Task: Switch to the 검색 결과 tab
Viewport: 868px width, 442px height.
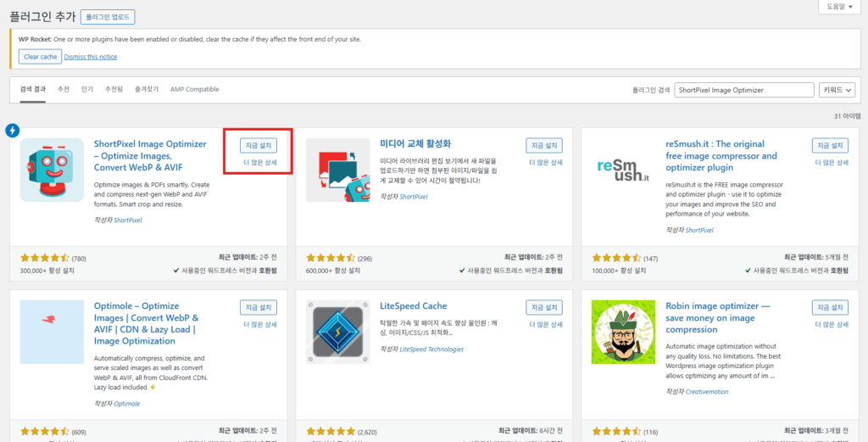Action: pos(33,89)
